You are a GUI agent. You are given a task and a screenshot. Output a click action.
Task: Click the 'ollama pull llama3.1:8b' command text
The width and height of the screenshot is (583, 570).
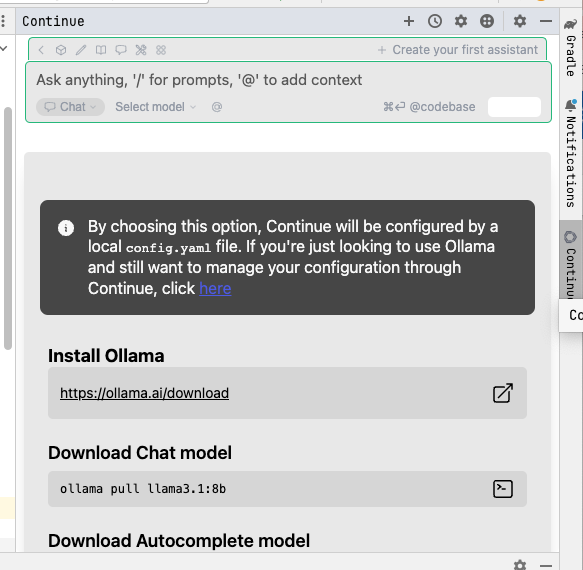click(x=143, y=489)
